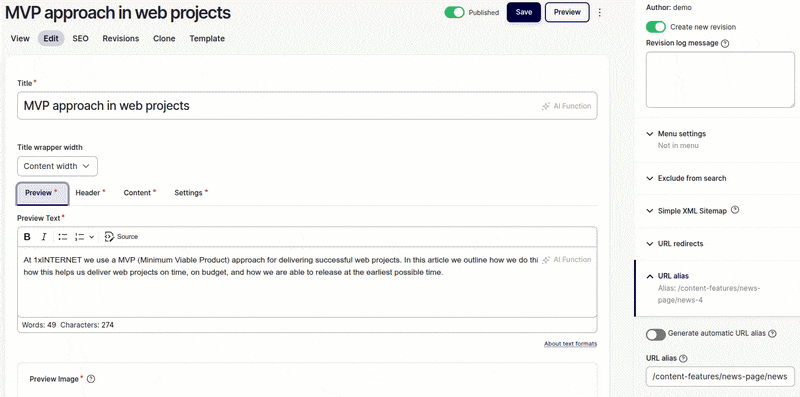
Task: Click the Not in menu status text
Action: 678,146
